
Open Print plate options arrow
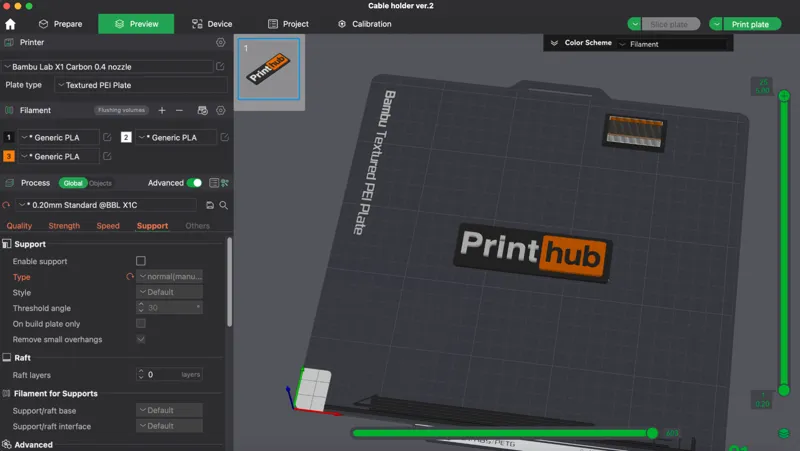(716, 24)
